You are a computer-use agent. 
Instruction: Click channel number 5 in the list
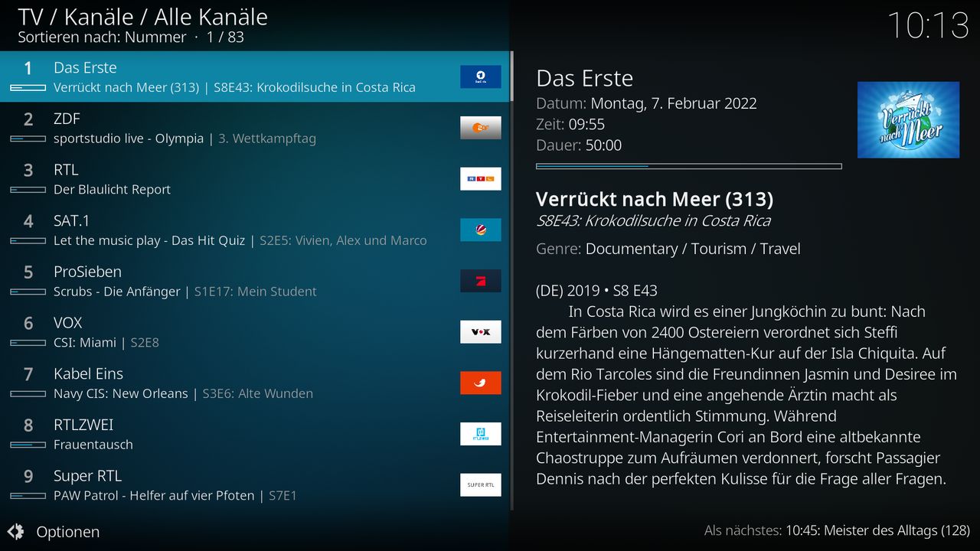click(x=28, y=272)
